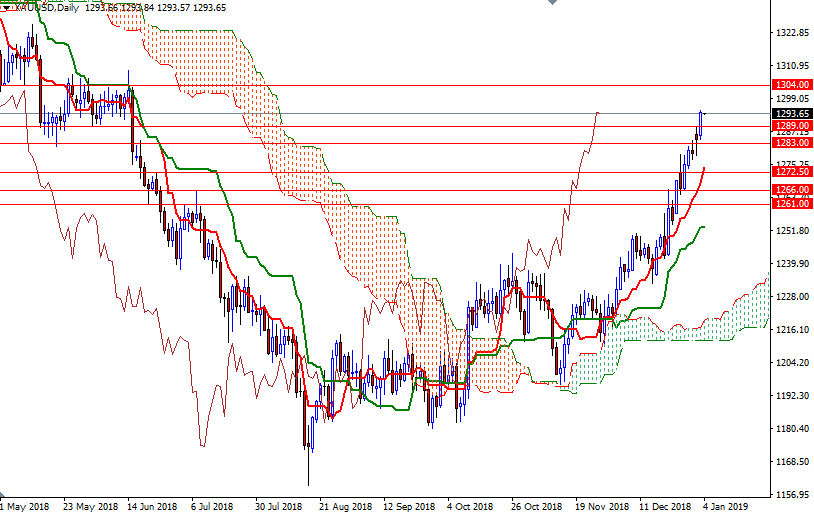Click the gray chart shift triangle at top
The height and width of the screenshot is (514, 814).
pos(553,4)
